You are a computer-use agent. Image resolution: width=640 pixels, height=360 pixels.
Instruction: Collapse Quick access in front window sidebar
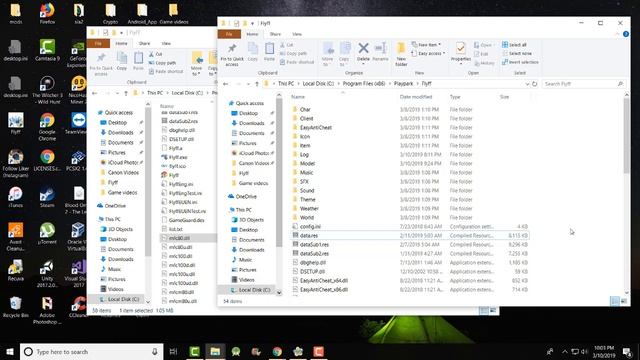tap(225, 103)
